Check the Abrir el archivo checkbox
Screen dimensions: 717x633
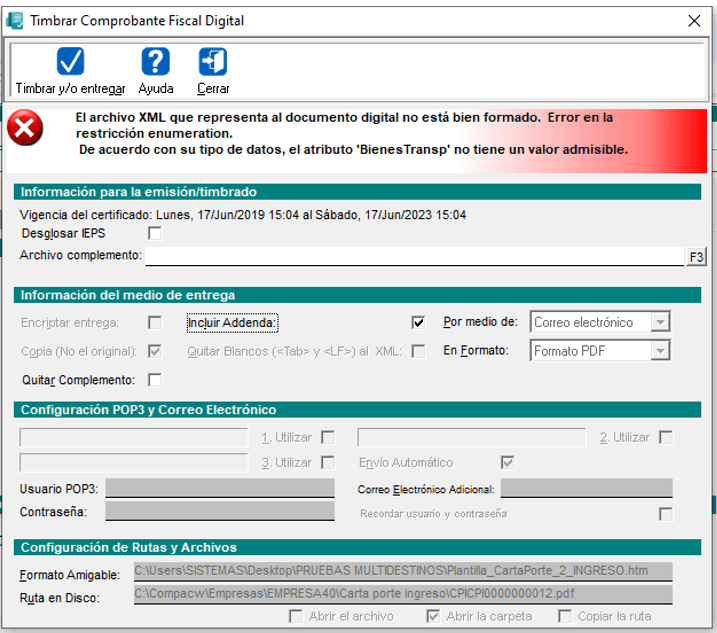[296, 616]
